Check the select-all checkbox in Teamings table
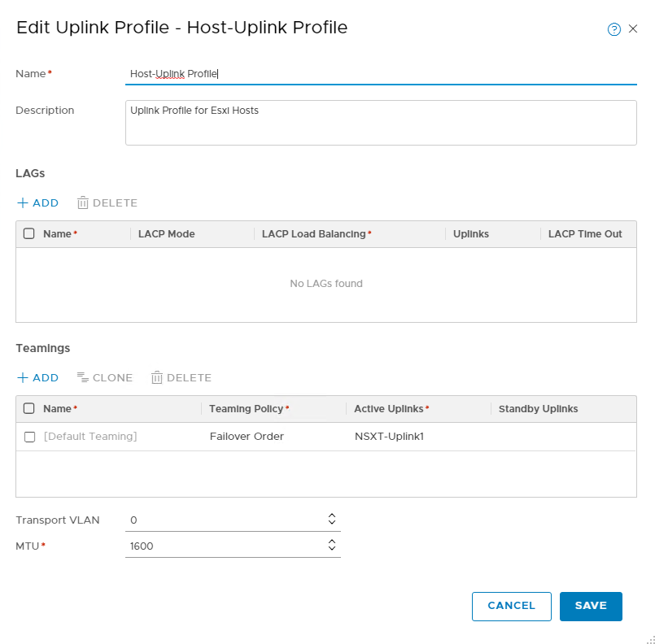 (29, 409)
